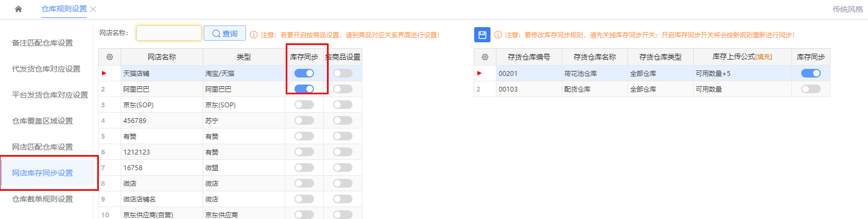Screen dimensions: 868x219
Task: Focus the 网店名称 input field
Action: tap(169, 33)
